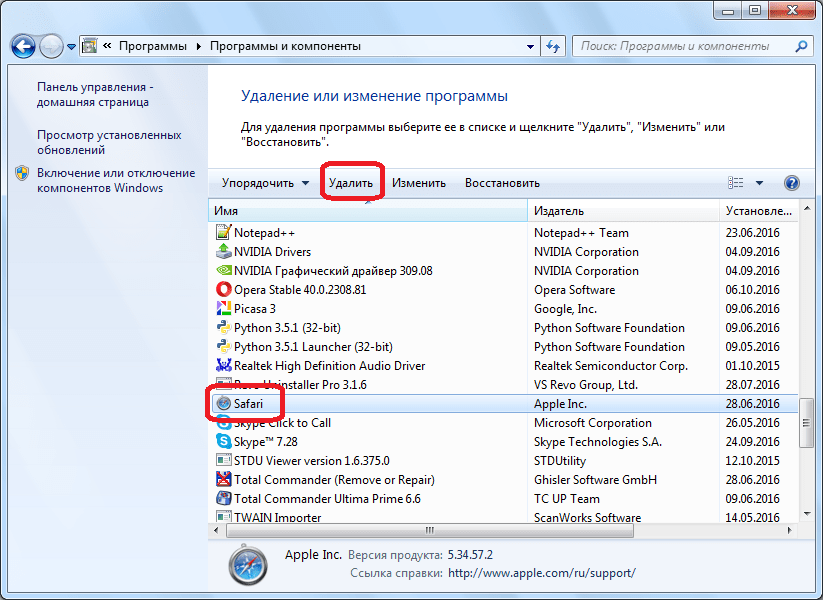Click the change view icon in toolbar
This screenshot has width=823, height=600.
pyautogui.click(x=737, y=183)
